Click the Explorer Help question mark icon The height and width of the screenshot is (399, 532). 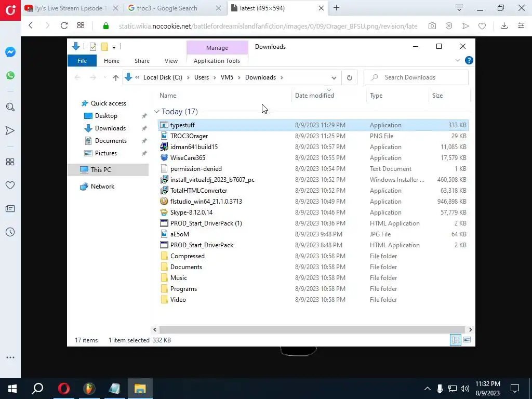[x=469, y=60]
